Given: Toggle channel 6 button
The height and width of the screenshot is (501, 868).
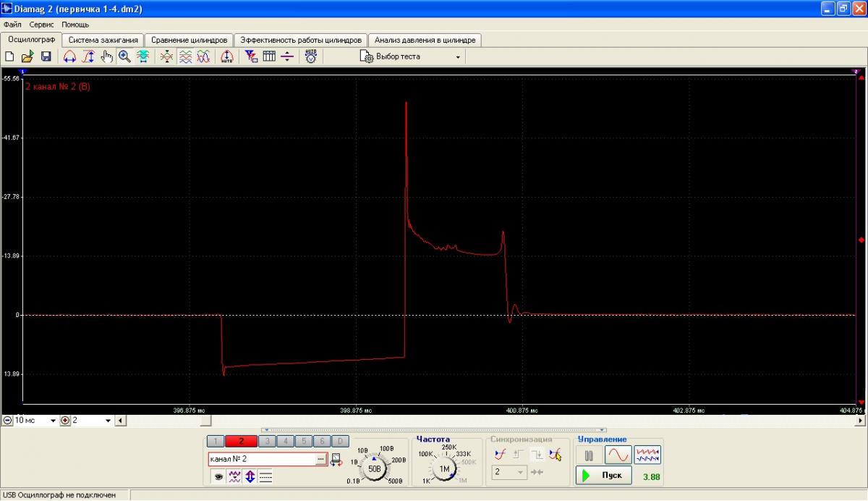Looking at the screenshot, I should tap(322, 441).
